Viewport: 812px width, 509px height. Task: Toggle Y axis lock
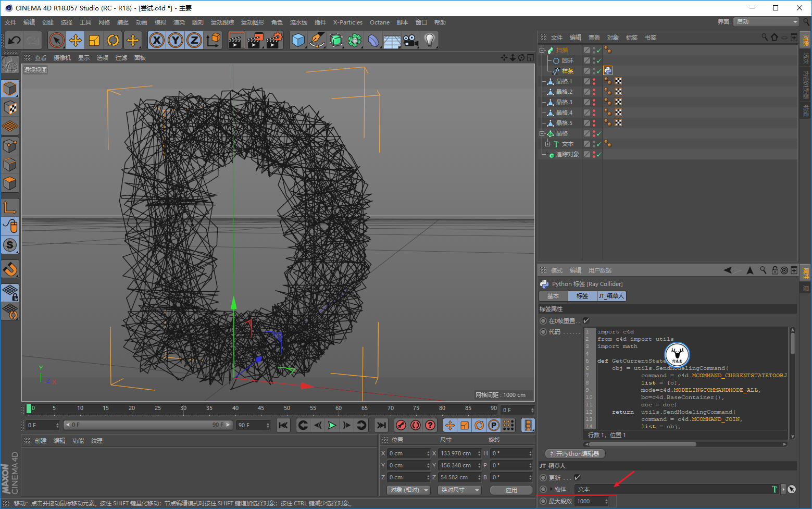tap(176, 40)
